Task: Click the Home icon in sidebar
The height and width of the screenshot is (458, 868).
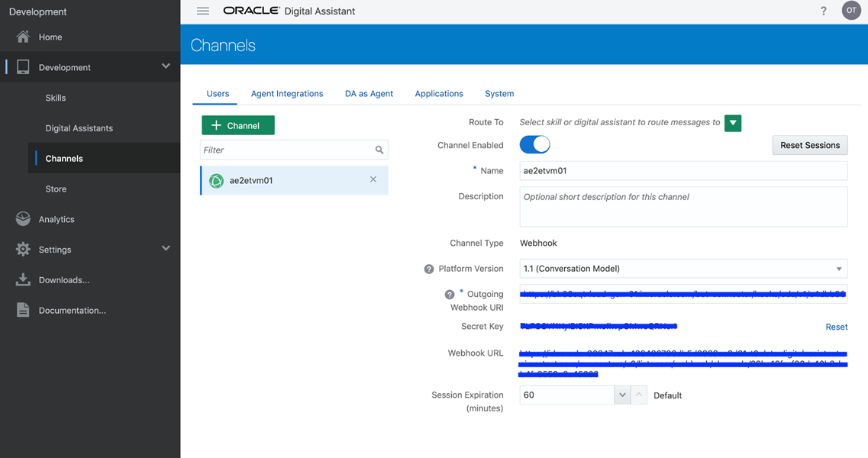Action: (x=23, y=37)
